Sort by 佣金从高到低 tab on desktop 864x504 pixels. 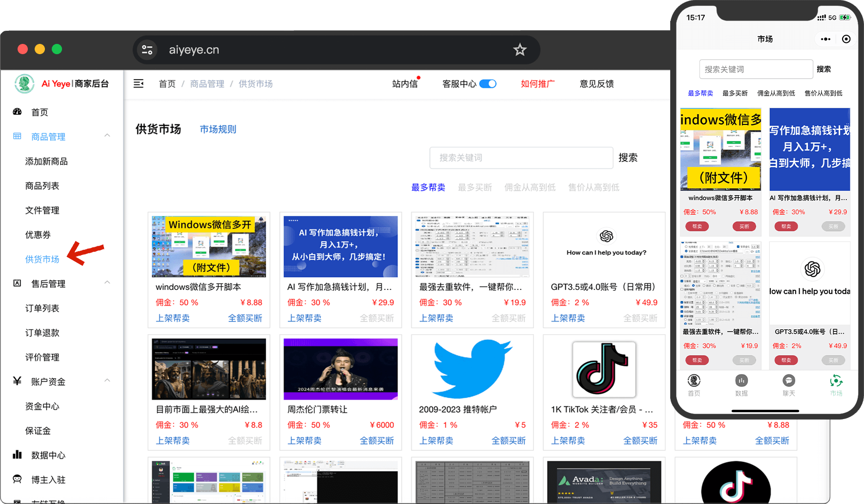(530, 187)
